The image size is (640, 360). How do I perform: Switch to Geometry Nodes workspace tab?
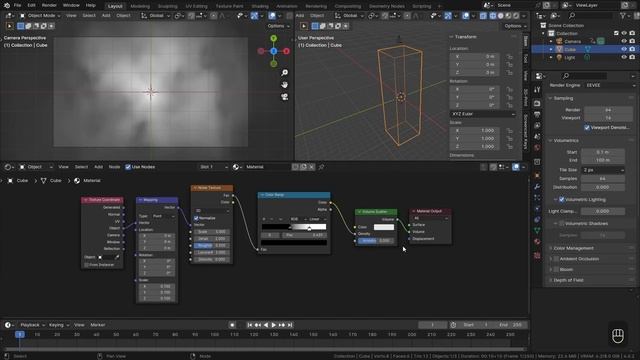point(387,6)
